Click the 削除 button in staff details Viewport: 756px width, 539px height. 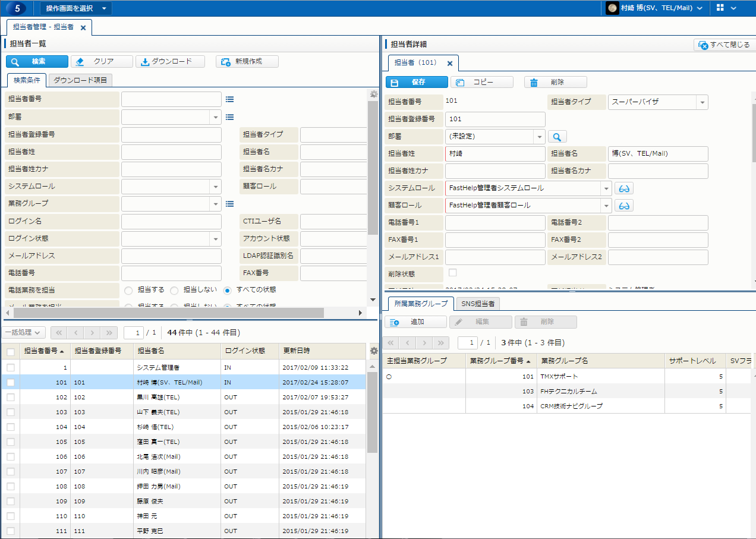(555, 83)
